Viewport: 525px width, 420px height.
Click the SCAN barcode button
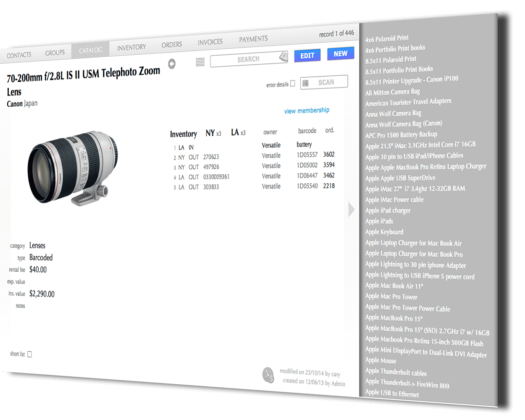(x=324, y=82)
